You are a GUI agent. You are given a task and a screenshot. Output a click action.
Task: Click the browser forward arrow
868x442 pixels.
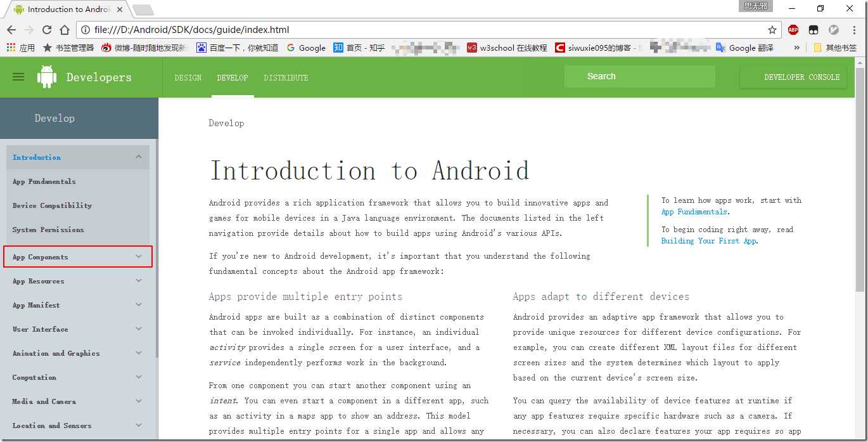[29, 30]
